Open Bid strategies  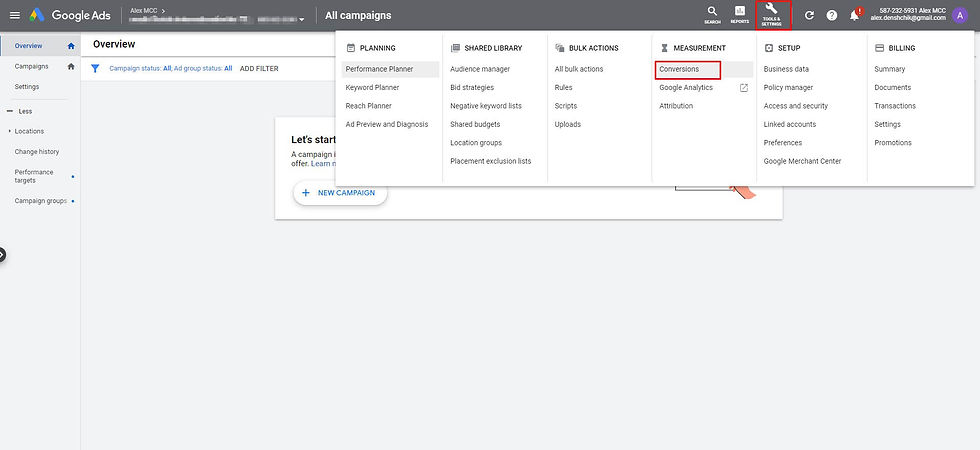[472, 88]
